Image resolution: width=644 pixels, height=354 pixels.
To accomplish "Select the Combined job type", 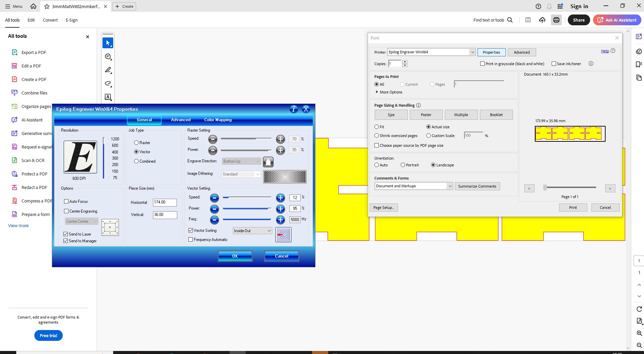I will [x=136, y=161].
